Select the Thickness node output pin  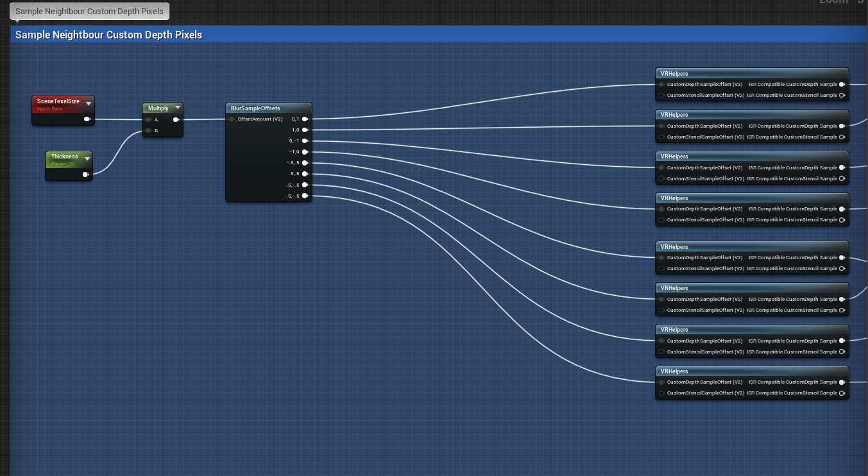tap(85, 174)
